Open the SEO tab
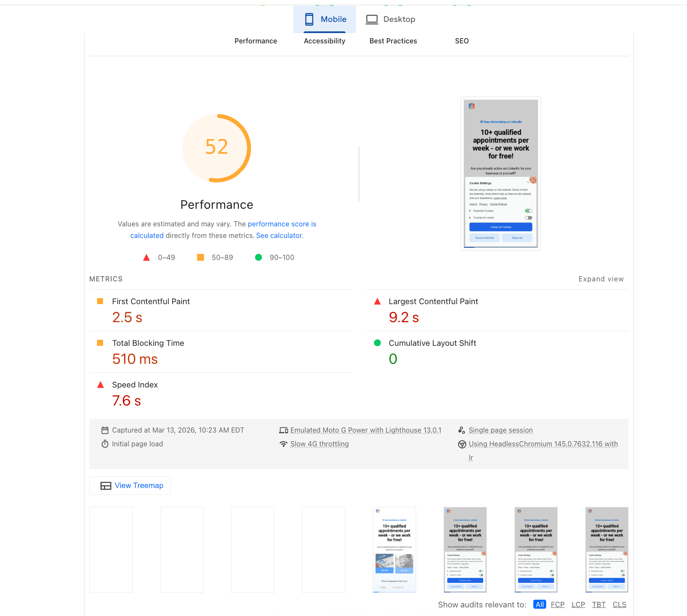The height and width of the screenshot is (616, 687). 462,41
